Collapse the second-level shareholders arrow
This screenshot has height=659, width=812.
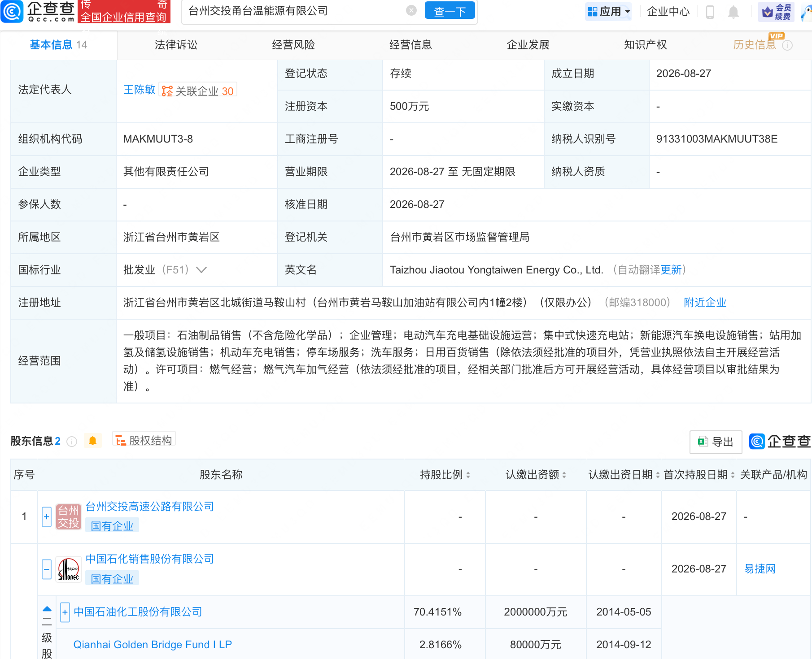47,609
